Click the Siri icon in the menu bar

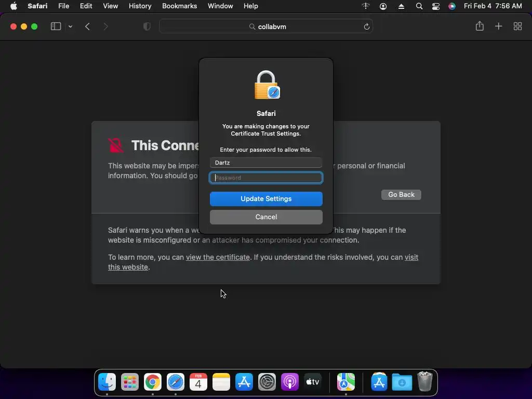(x=452, y=6)
